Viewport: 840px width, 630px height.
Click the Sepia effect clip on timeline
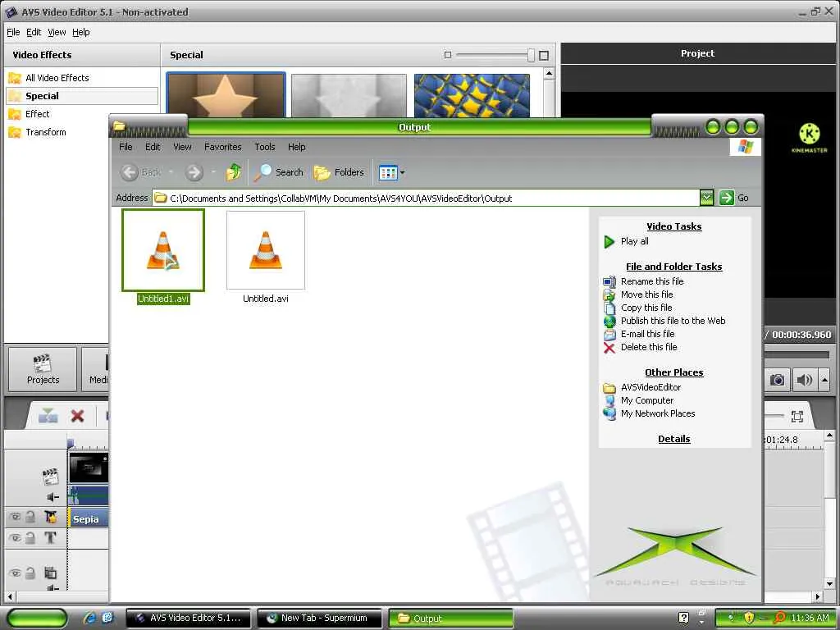coord(89,518)
